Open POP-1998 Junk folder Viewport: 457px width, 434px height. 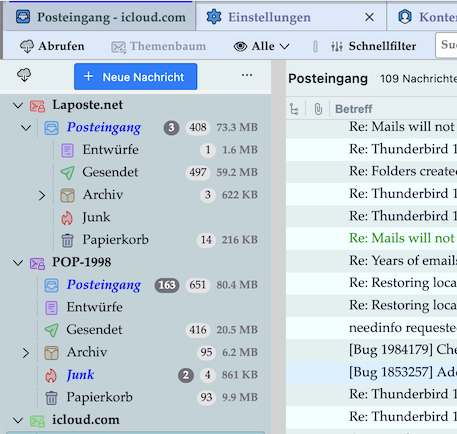pyautogui.click(x=80, y=375)
